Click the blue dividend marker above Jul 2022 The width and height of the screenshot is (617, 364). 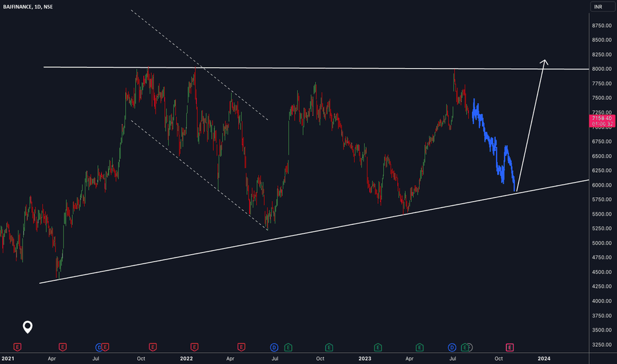tap(274, 347)
